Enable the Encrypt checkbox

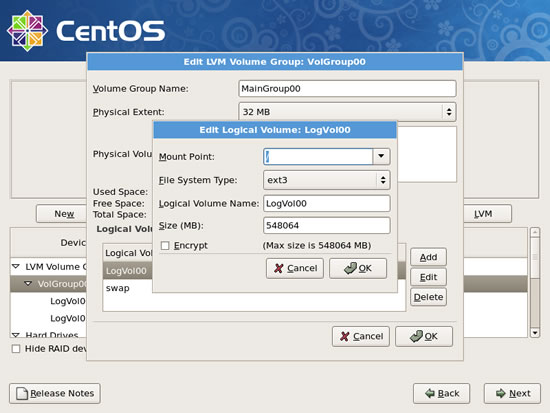pyautogui.click(x=165, y=246)
